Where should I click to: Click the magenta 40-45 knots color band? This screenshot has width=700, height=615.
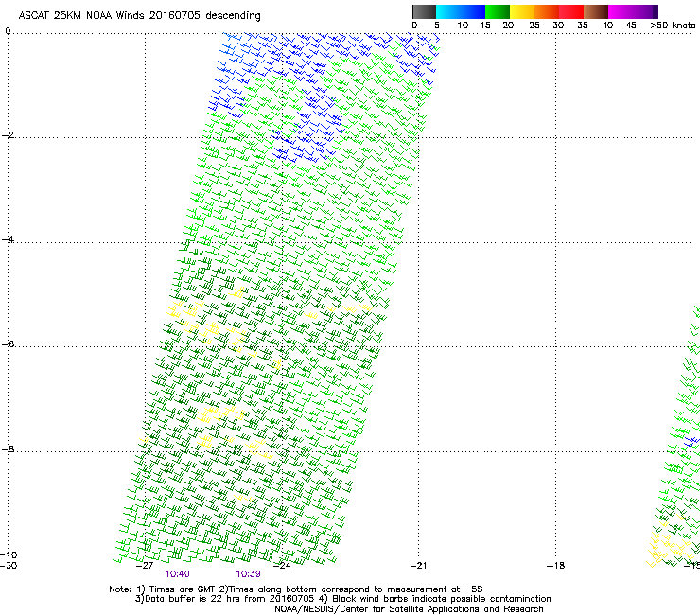pos(621,11)
